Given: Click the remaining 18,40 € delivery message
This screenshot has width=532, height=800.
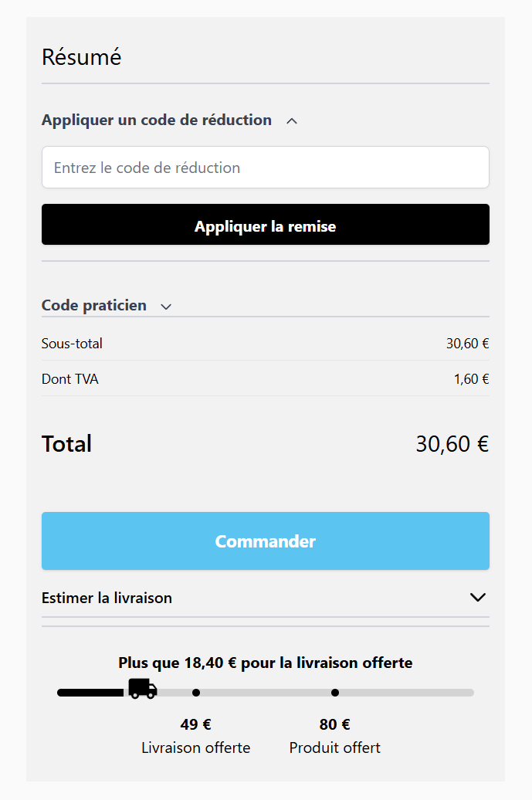Looking at the screenshot, I should (266, 663).
